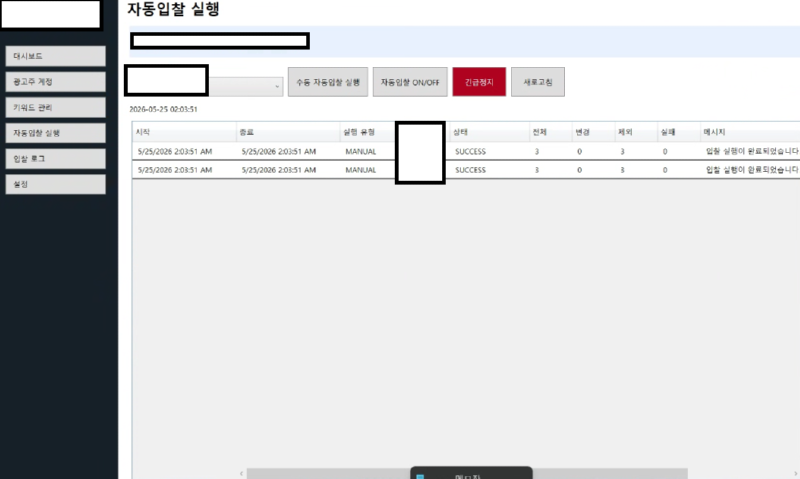Click the 상태 column header
This screenshot has width=800, height=479.
[x=489, y=132]
